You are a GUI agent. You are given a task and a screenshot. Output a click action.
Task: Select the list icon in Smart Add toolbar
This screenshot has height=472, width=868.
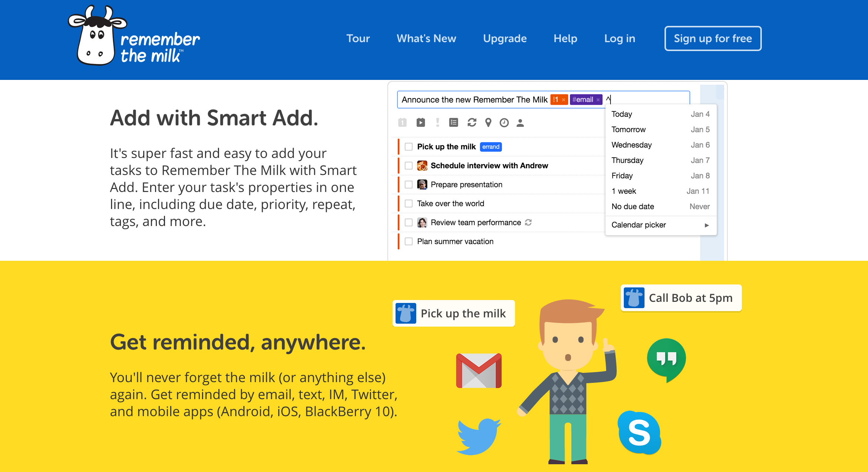tap(454, 122)
